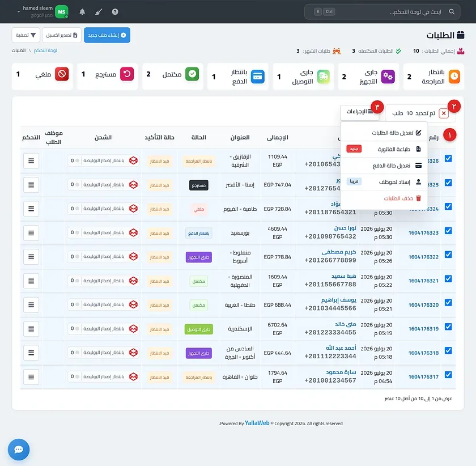Click the clear cache broom icon
The height and width of the screenshot is (466, 476).
99,12
